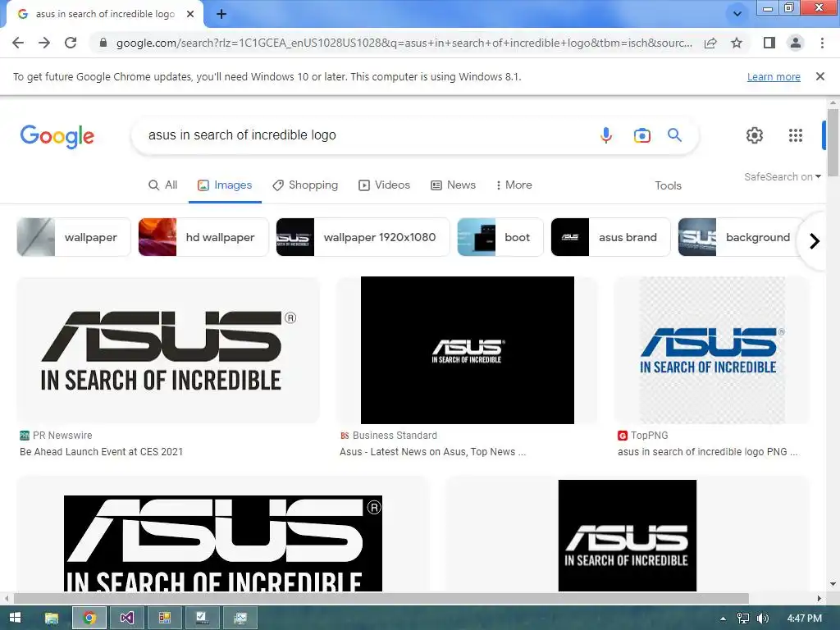Show hidden system tray icons
840x630 pixels.
coord(724,619)
